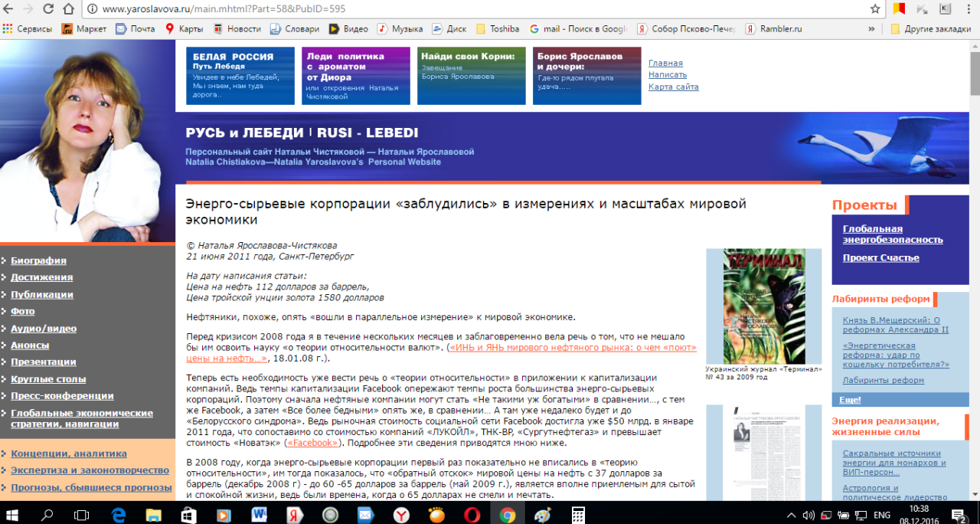Click the Написать link
This screenshot has height=524, width=980.
click(x=668, y=75)
